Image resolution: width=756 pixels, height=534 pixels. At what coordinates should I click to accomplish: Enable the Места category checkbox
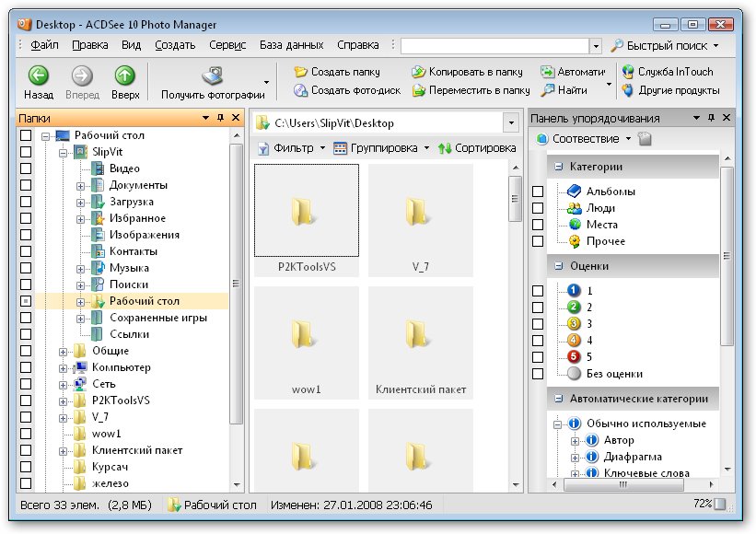pos(538,225)
